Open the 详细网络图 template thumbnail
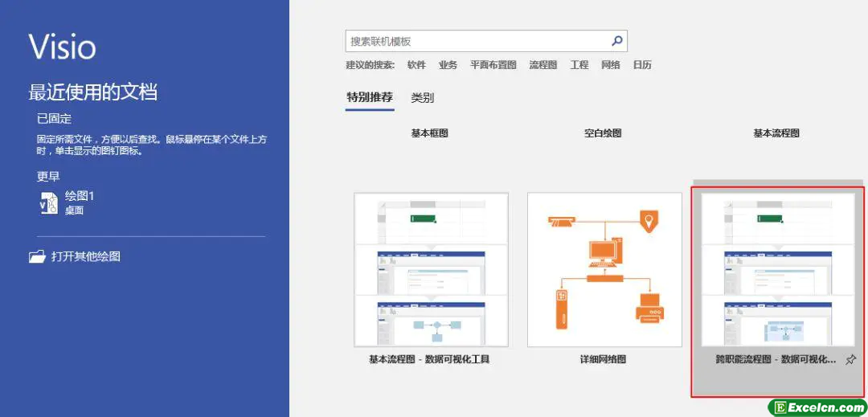This screenshot has height=417, width=868. tap(604, 270)
